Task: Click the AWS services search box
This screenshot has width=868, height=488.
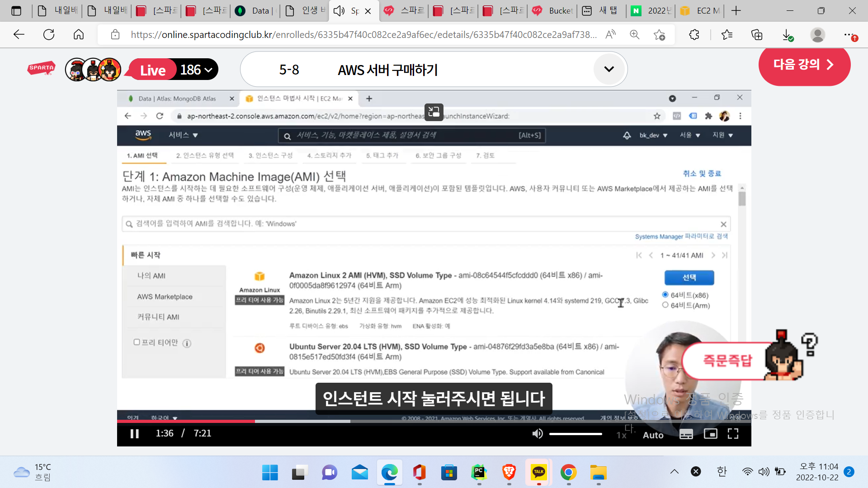Action: click(412, 135)
